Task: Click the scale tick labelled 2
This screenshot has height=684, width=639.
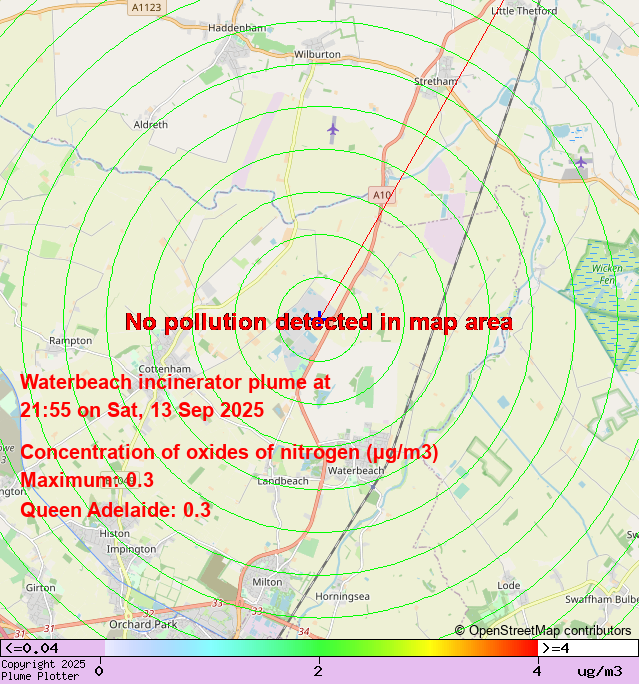Action: pos(319,670)
